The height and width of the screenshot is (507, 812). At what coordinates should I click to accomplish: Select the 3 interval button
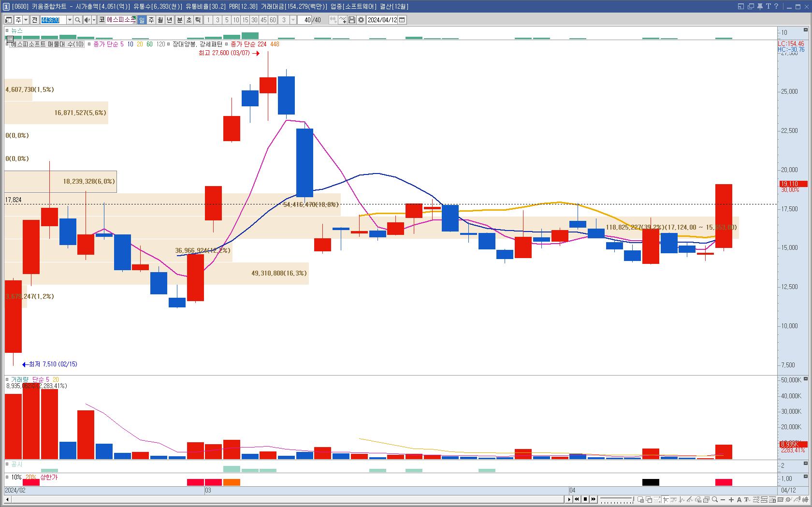[x=217, y=20]
